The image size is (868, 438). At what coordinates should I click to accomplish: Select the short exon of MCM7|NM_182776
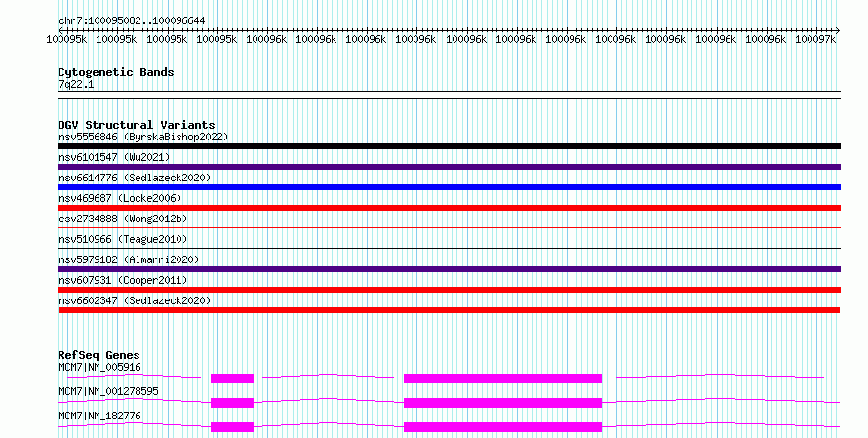(x=232, y=427)
